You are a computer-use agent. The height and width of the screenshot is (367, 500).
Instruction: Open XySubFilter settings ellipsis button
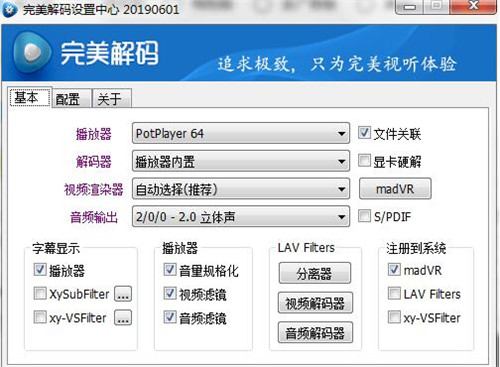pos(123,294)
